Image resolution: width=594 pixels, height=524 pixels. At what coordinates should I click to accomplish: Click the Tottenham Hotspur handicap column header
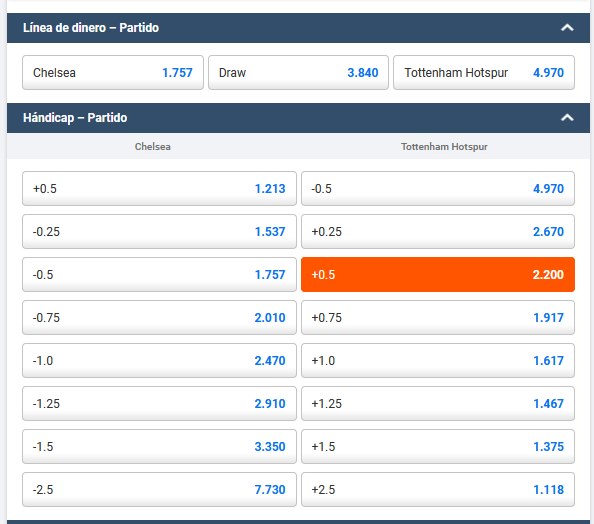tap(444, 147)
